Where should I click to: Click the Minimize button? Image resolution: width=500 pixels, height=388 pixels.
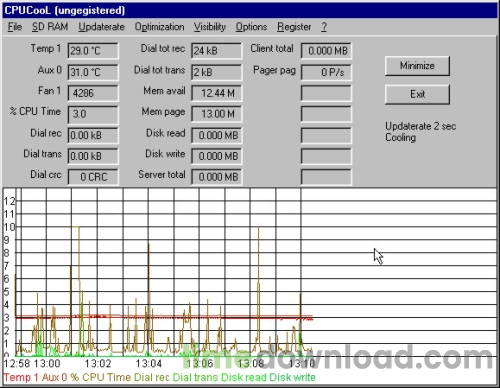point(417,66)
